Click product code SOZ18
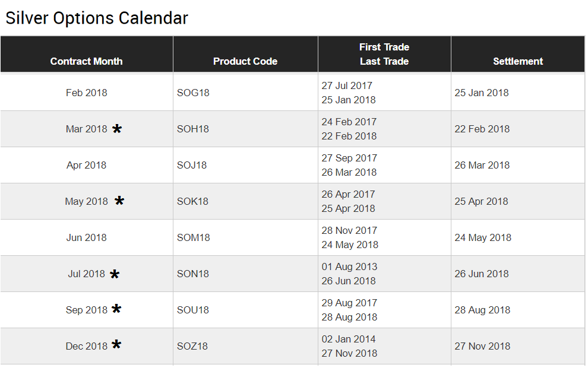This screenshot has height=368, width=588. (192, 346)
